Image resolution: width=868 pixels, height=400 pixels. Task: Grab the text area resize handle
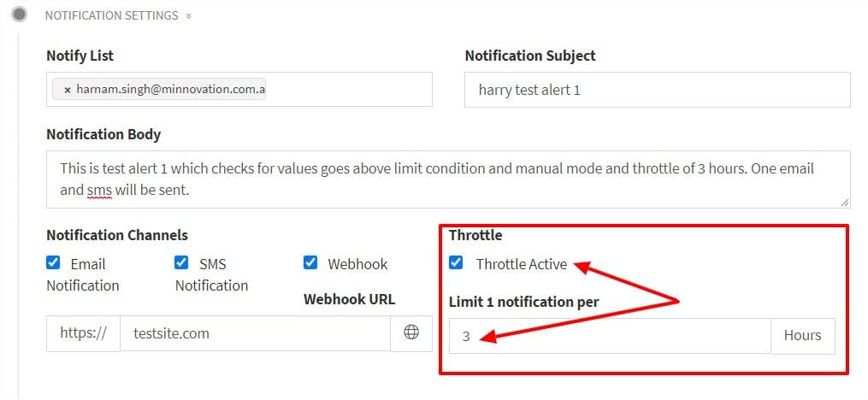click(x=844, y=203)
